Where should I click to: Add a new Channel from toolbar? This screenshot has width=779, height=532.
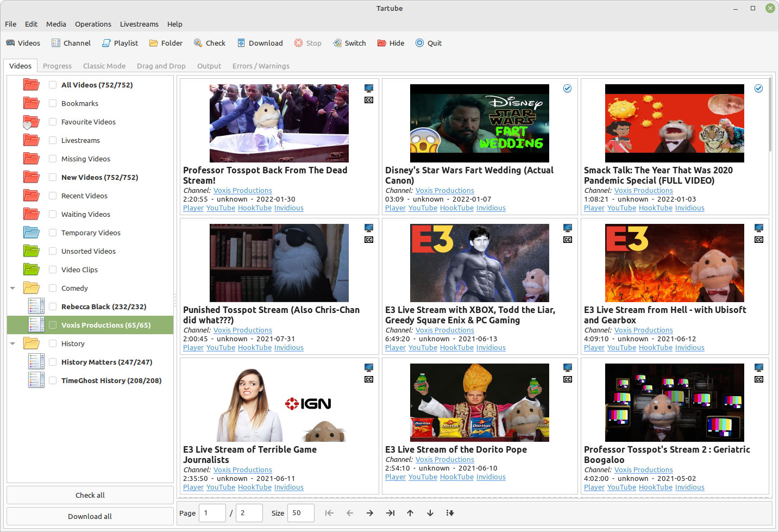pos(71,43)
